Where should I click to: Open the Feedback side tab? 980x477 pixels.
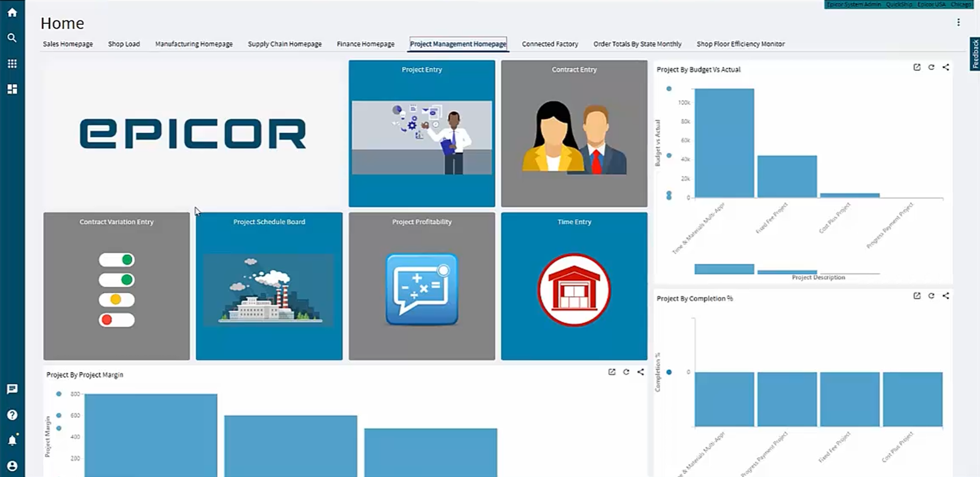(x=975, y=54)
